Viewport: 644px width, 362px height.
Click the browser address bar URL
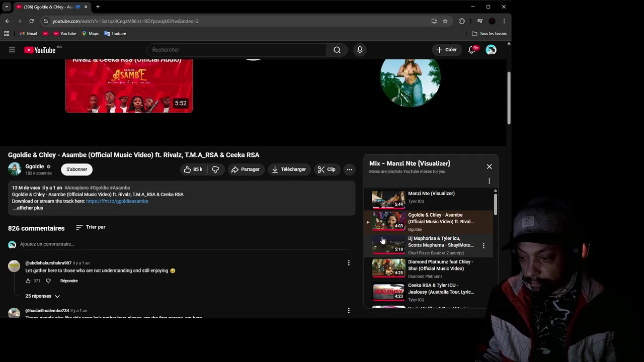pos(126,21)
